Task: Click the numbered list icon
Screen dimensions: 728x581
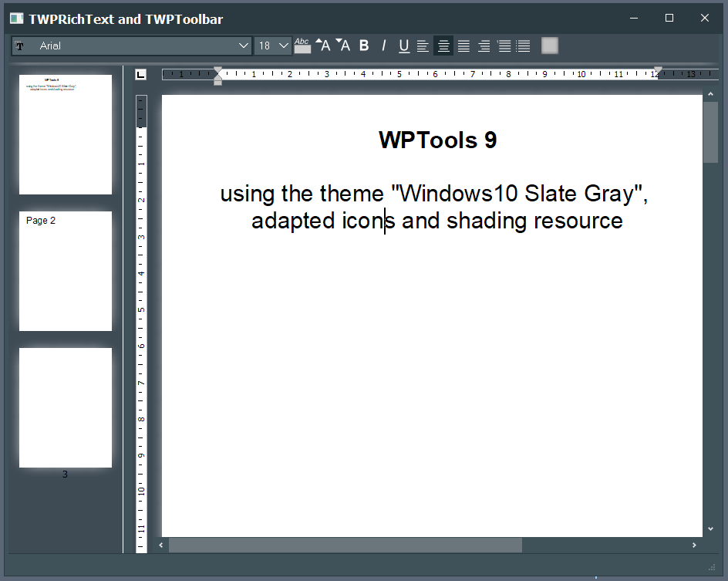Action: [504, 46]
